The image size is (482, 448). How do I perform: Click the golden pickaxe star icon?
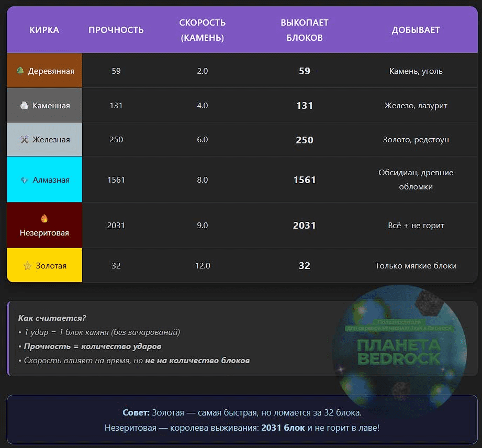pos(28,266)
